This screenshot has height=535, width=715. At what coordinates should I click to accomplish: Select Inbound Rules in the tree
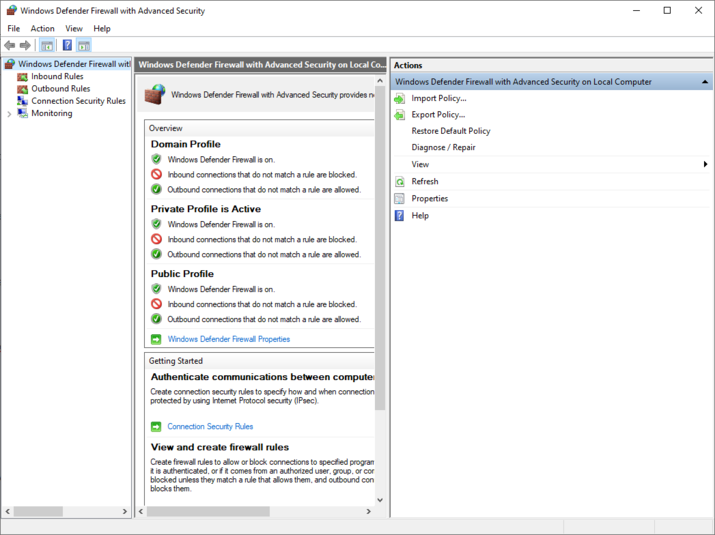[57, 77]
